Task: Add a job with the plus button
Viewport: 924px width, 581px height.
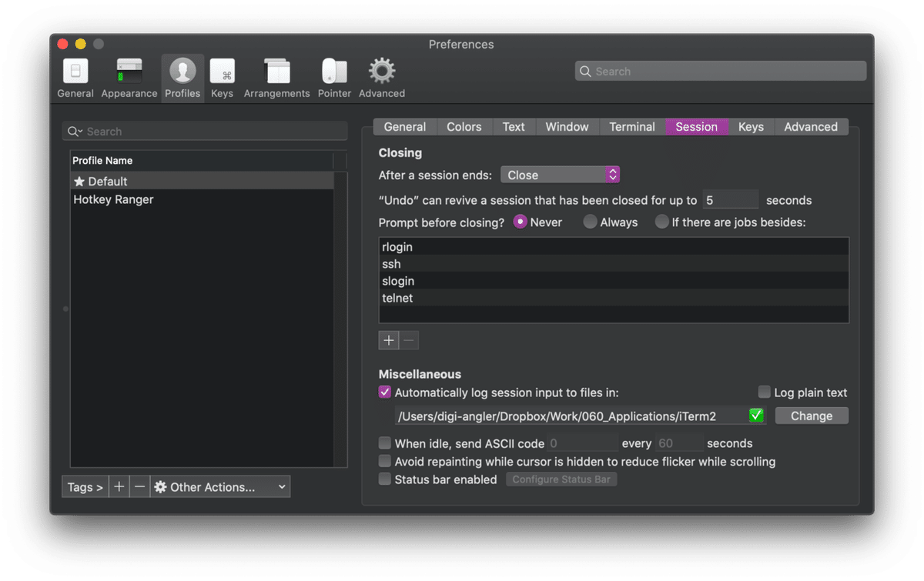Action: tap(389, 340)
